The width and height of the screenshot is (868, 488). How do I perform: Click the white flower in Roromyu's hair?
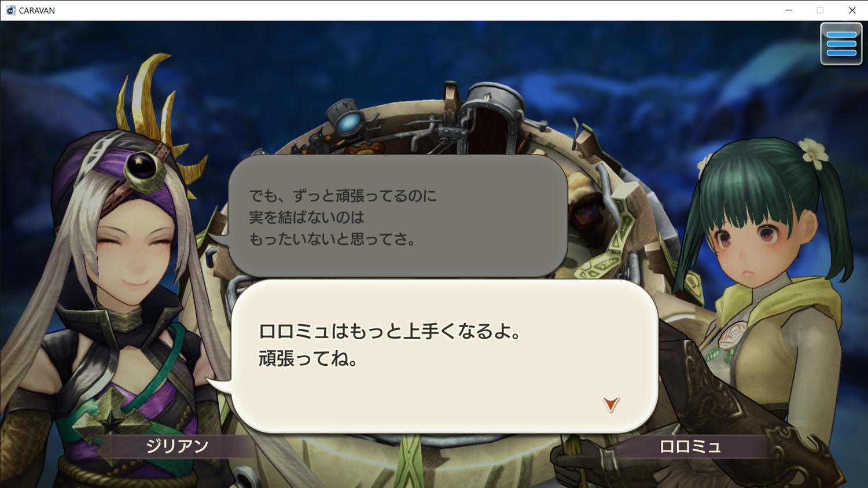point(813,152)
